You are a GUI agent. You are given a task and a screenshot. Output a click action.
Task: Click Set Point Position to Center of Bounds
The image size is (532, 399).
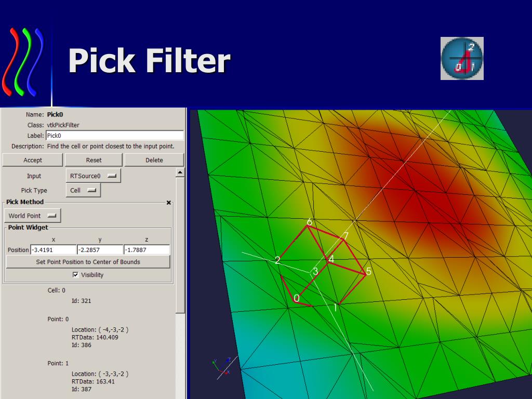coord(88,262)
